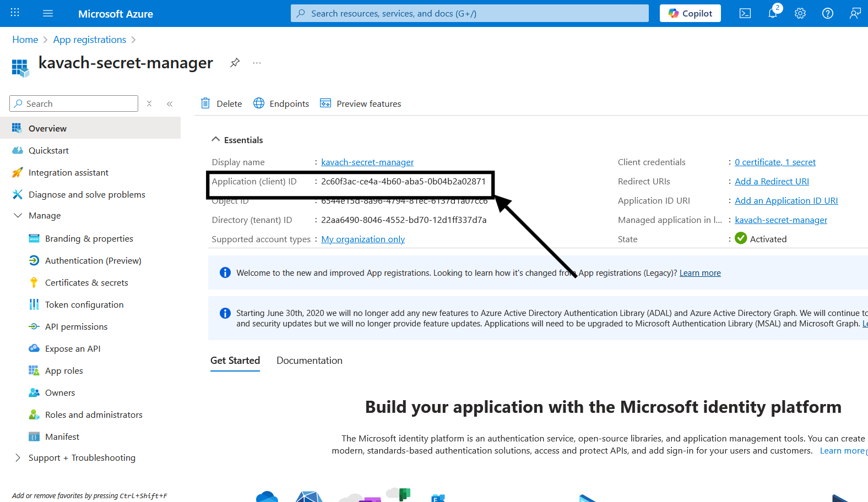
Task: Select Overview in the sidebar
Action: click(90, 128)
